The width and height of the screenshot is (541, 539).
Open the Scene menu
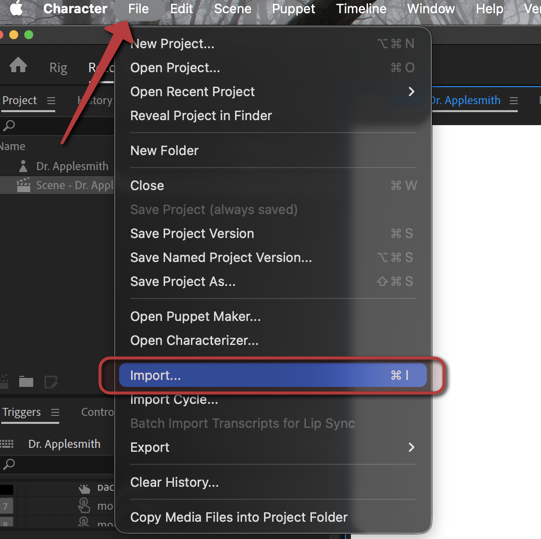(233, 9)
